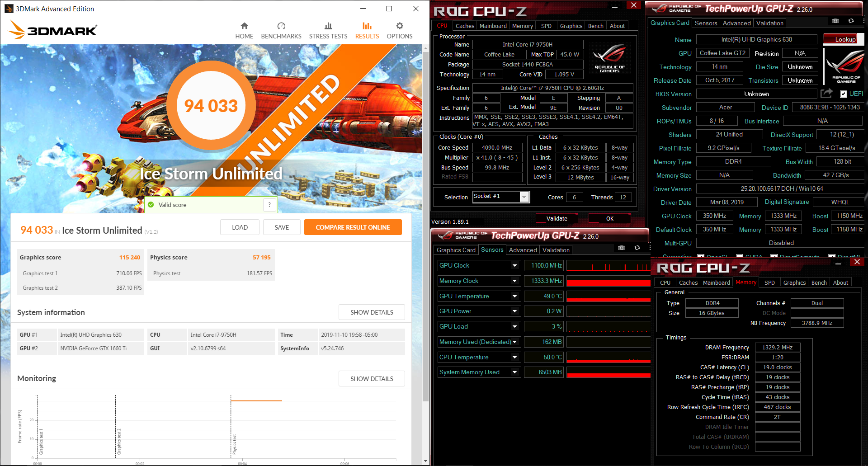Open the Graphics tab in CPU-Z Memory window

click(794, 282)
